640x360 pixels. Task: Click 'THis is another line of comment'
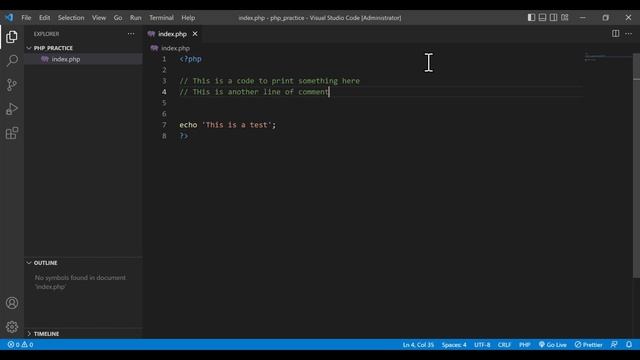click(261, 92)
